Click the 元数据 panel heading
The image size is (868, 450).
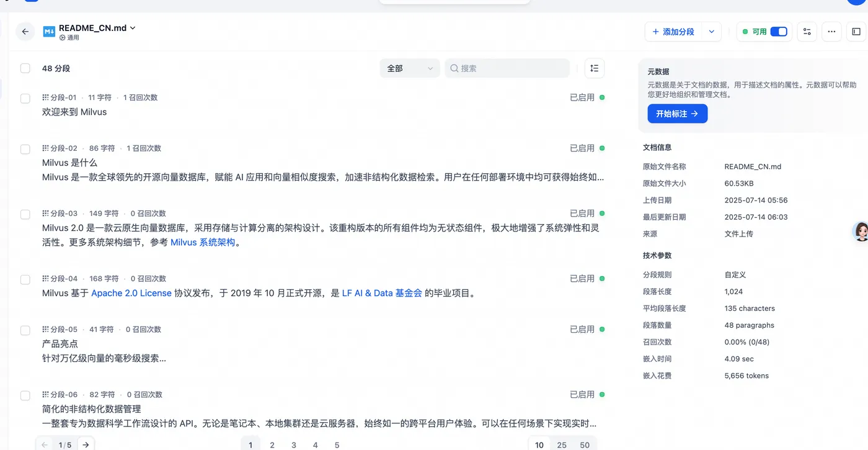pyautogui.click(x=658, y=71)
